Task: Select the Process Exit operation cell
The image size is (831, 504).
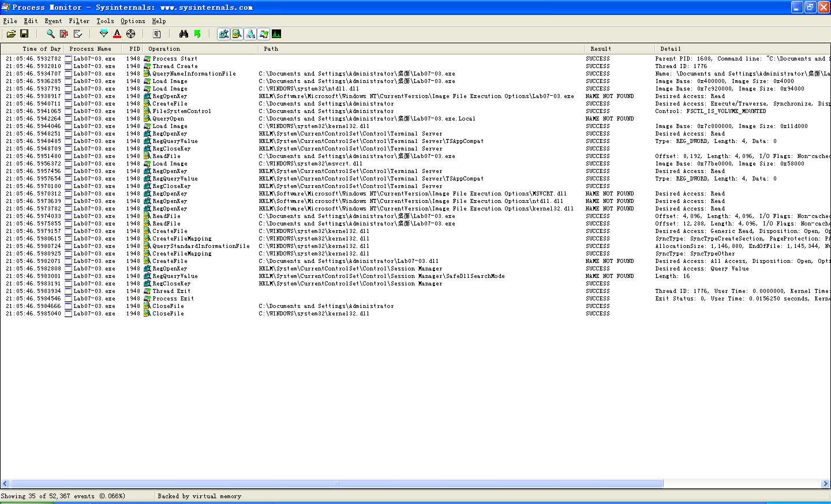Action: pos(173,299)
